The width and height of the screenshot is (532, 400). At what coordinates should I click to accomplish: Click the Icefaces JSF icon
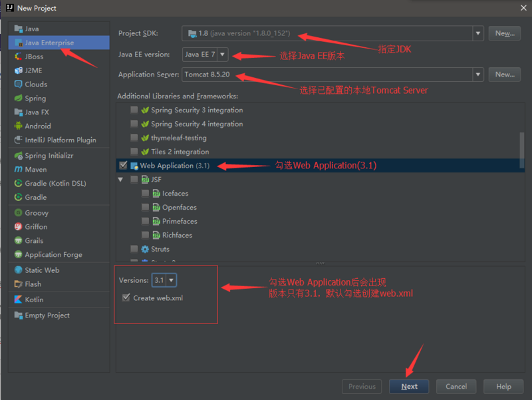tap(156, 194)
